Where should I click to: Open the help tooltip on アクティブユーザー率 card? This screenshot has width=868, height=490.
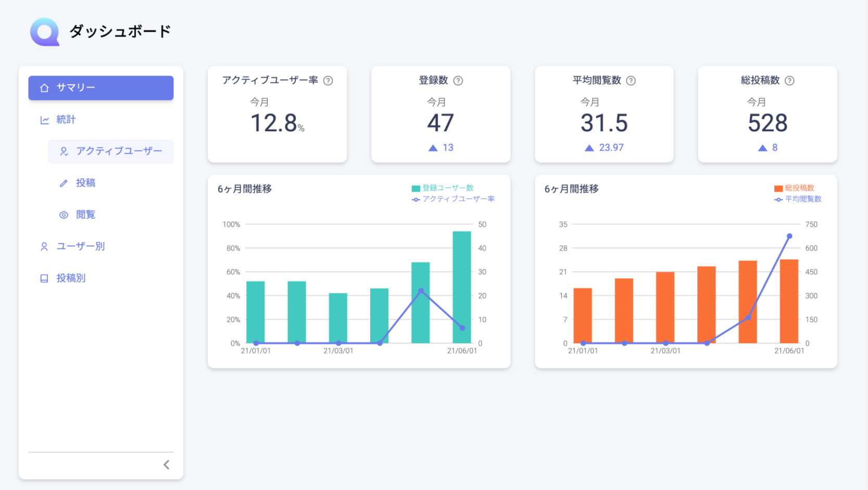point(328,80)
